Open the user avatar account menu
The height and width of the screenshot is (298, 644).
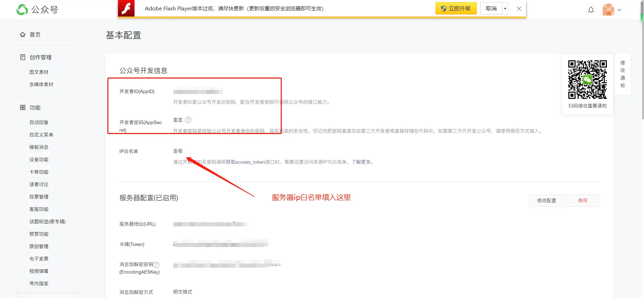tap(608, 10)
